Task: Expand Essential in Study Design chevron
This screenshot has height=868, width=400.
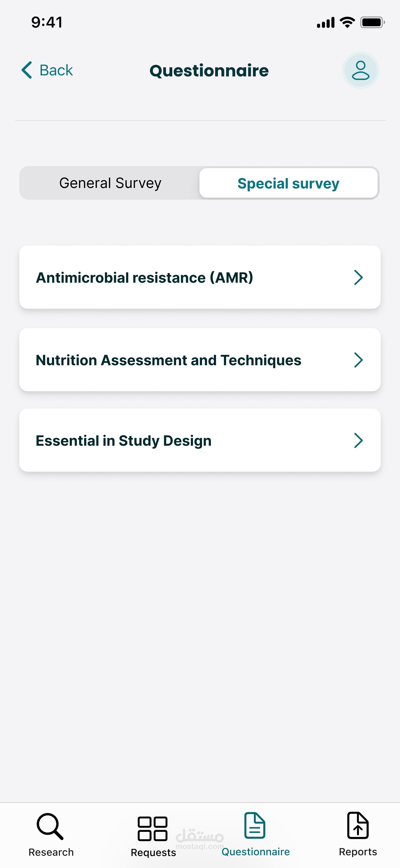Action: point(358,440)
